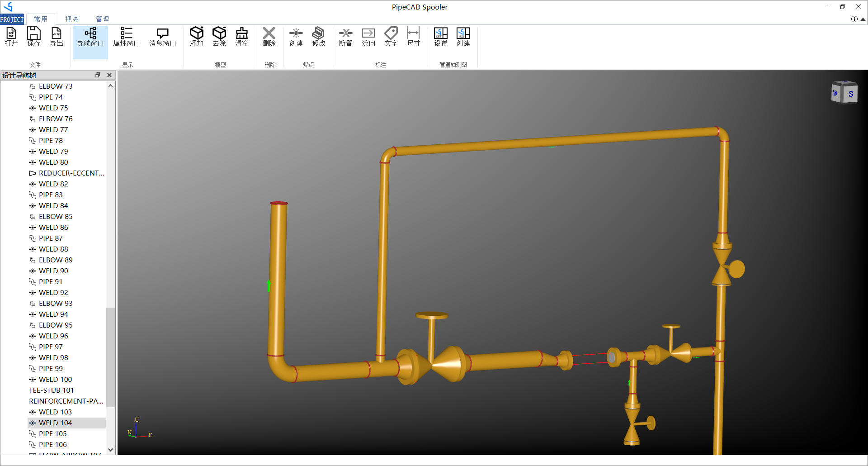The height and width of the screenshot is (466, 868).
Task: Switch to the 管理 ribbon tab
Action: point(103,19)
